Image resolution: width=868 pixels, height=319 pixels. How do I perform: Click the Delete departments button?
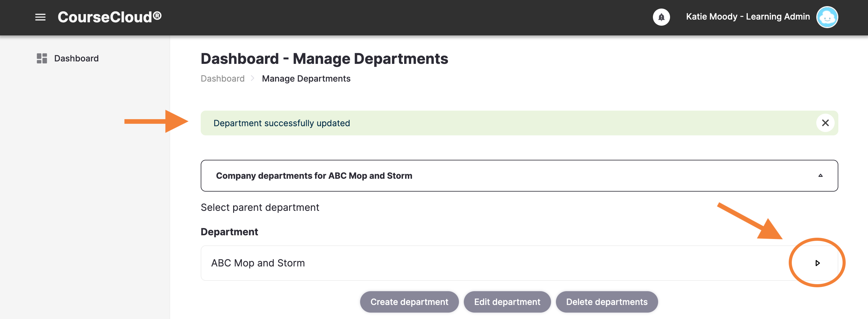click(606, 302)
